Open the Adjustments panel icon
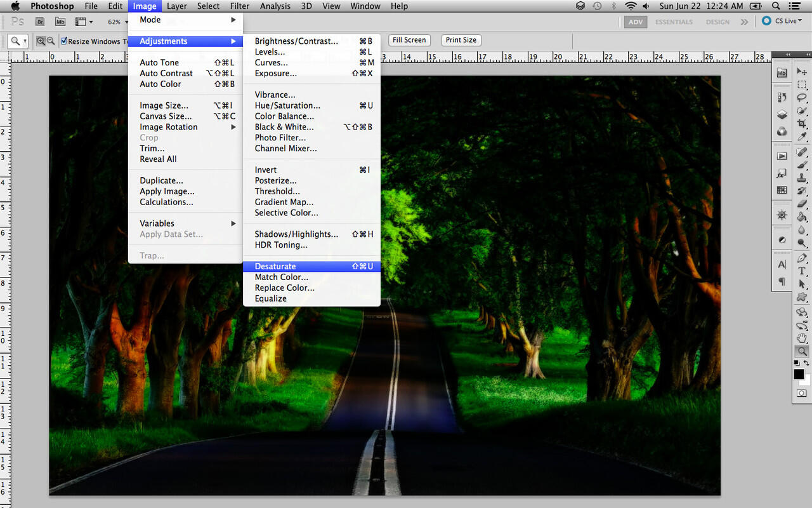Viewport: 812px width, 508px height. [782, 240]
